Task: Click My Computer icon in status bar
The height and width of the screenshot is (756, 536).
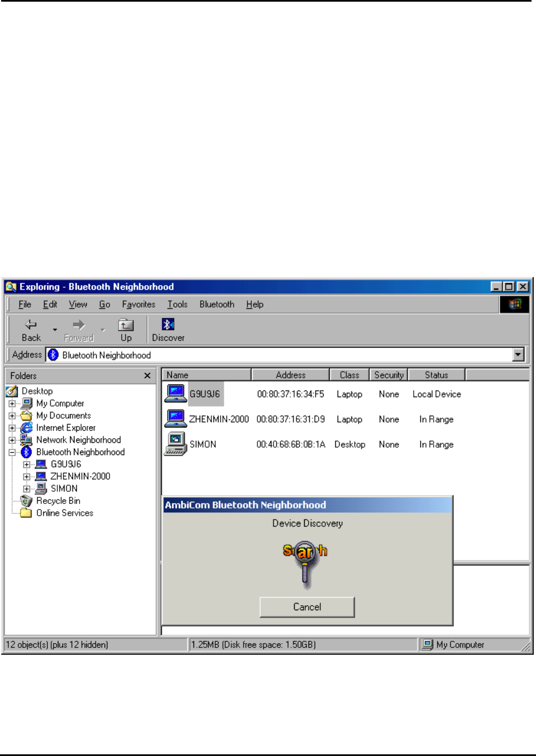Action: (x=428, y=644)
